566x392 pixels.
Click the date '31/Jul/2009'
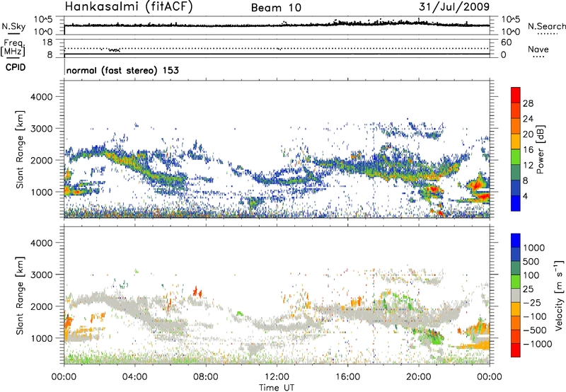[454, 6]
